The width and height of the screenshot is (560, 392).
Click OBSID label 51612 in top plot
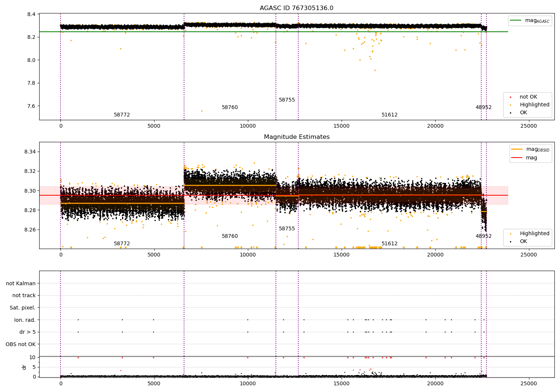389,115
